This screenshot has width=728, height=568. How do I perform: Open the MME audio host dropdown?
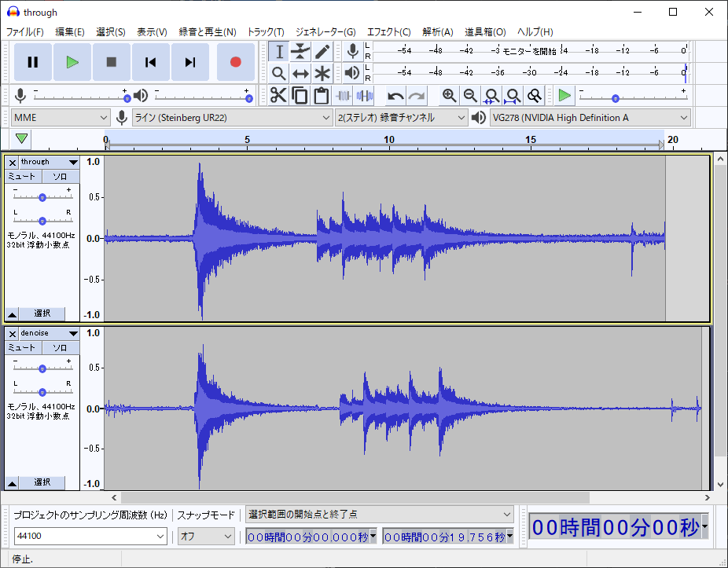pos(60,118)
